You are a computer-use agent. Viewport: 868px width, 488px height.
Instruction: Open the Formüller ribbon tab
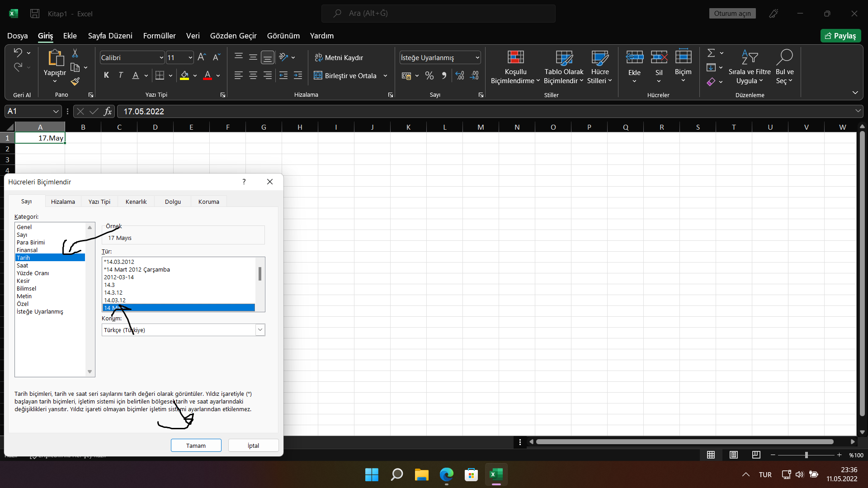(159, 36)
